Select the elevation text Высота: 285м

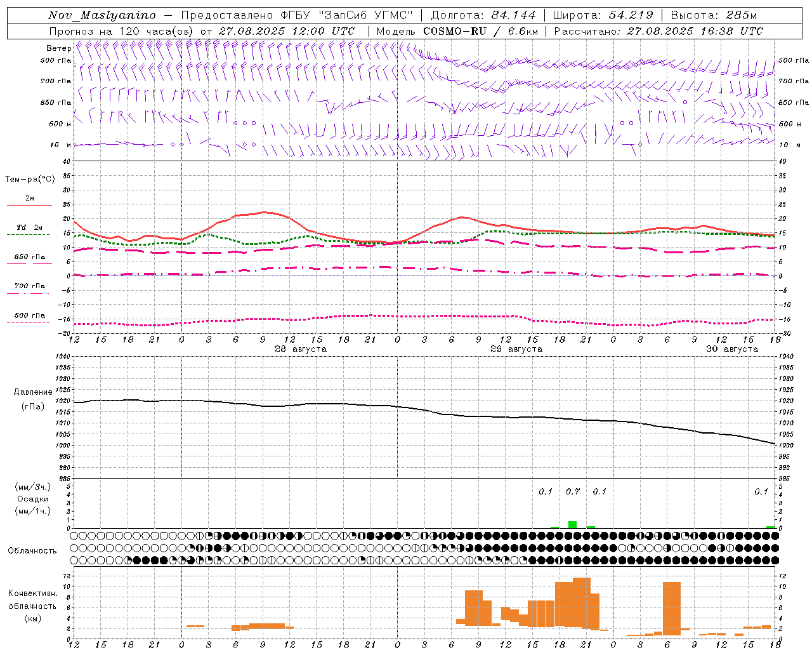pyautogui.click(x=714, y=15)
